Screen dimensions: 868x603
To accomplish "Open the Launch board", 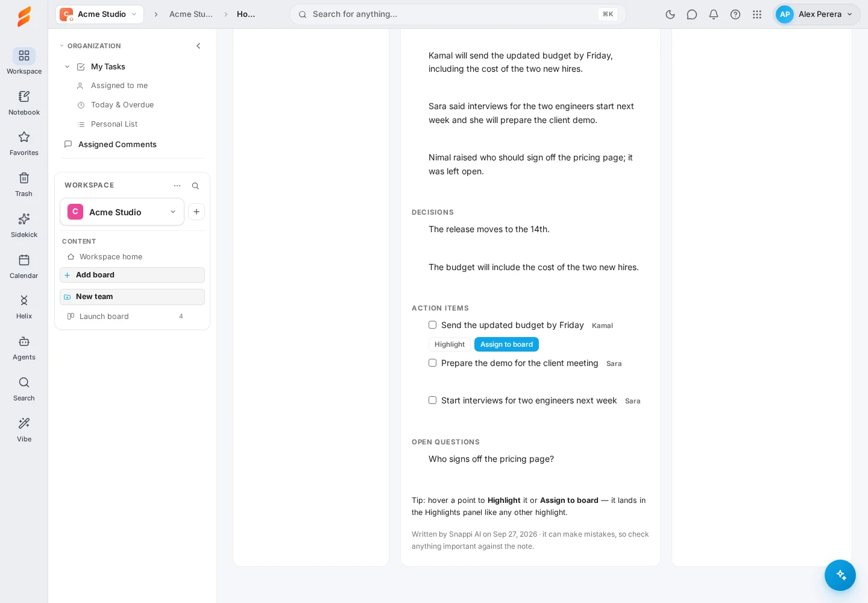I will [104, 317].
